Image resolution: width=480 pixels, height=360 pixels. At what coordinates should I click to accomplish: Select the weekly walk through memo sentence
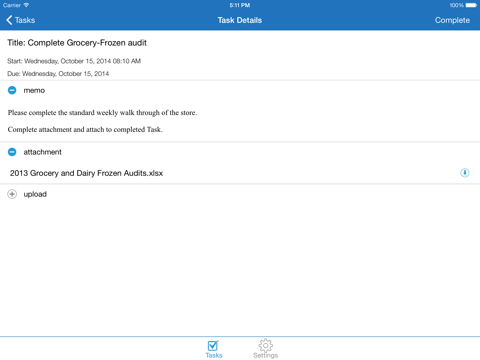pos(102,113)
